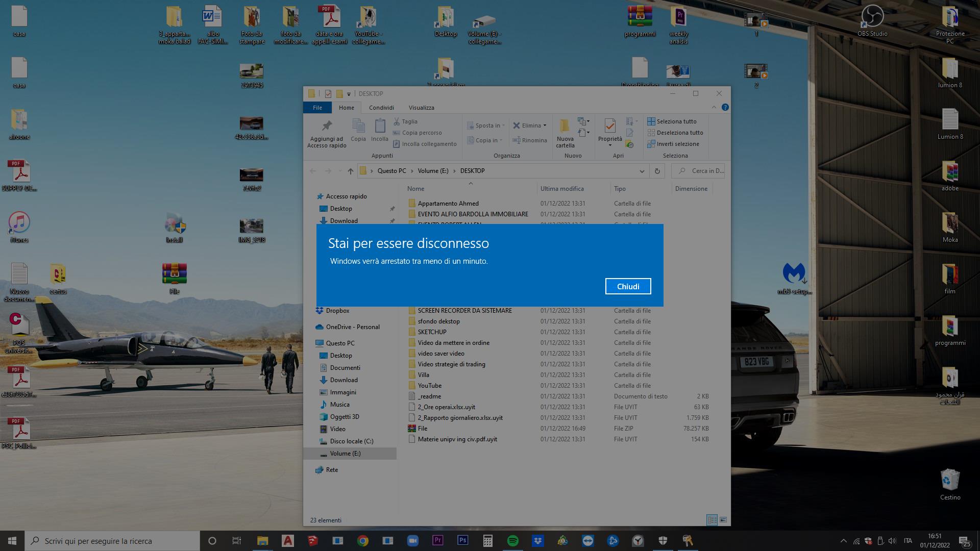Switch to the Visualizza ribbon tab
This screenshot has height=551, width=980.
point(421,108)
